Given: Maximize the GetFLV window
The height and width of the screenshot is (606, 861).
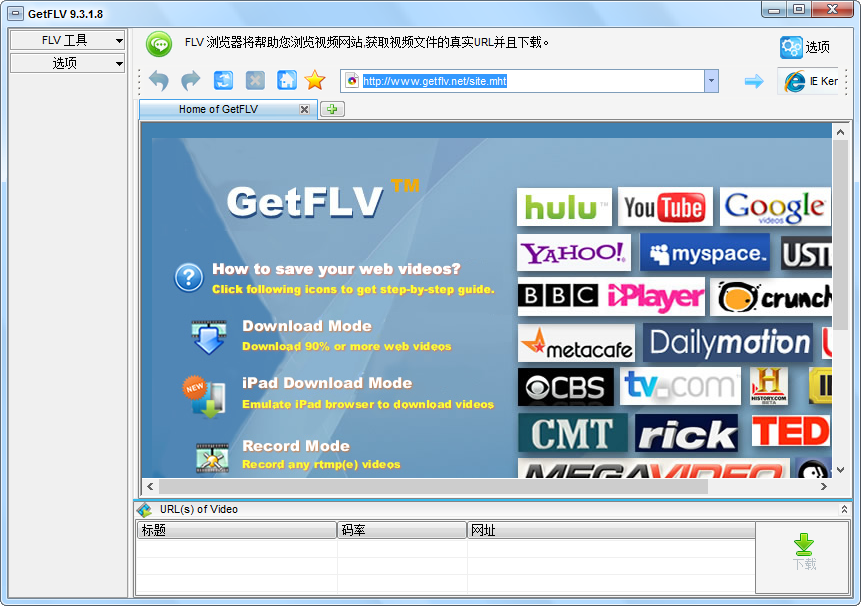Looking at the screenshot, I should click(799, 9).
